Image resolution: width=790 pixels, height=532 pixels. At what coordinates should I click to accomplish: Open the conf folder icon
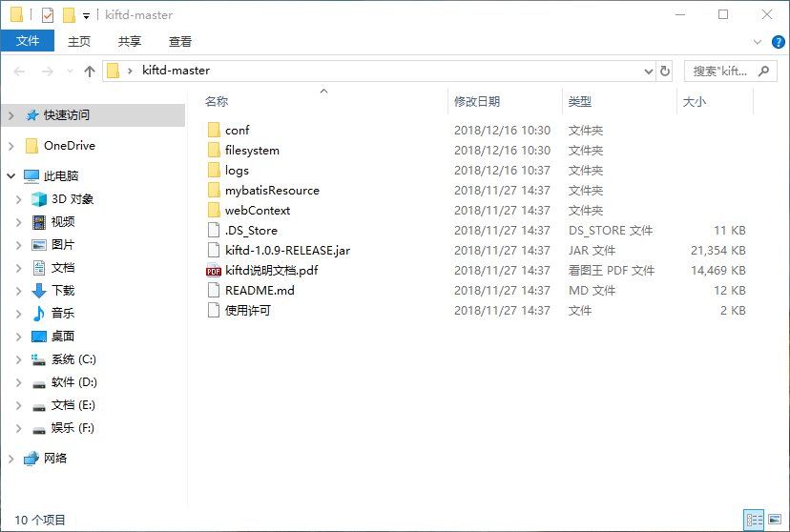(214, 130)
